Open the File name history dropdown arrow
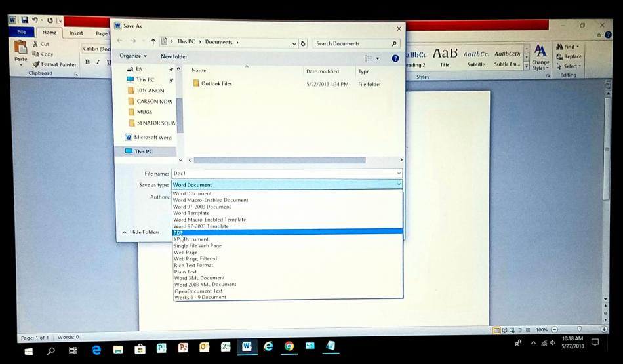The image size is (623, 364). pos(399,173)
